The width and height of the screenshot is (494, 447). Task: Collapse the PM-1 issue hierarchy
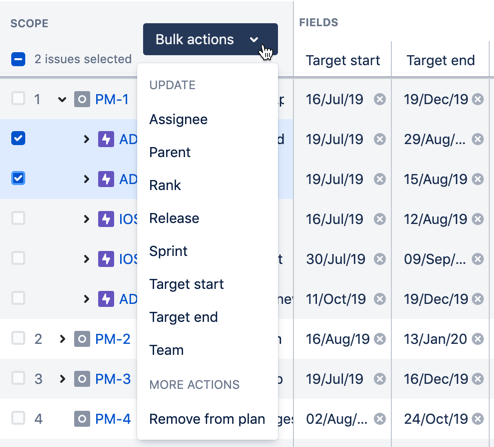62,99
